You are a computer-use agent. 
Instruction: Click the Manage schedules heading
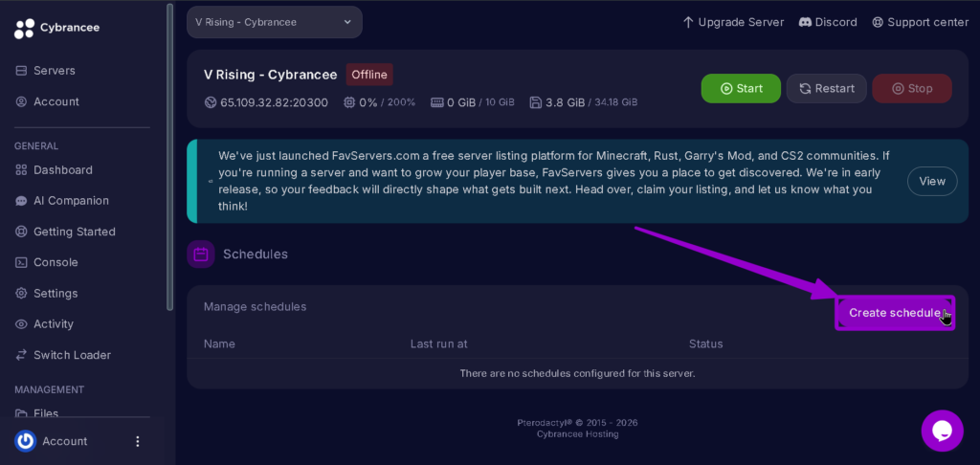click(255, 307)
